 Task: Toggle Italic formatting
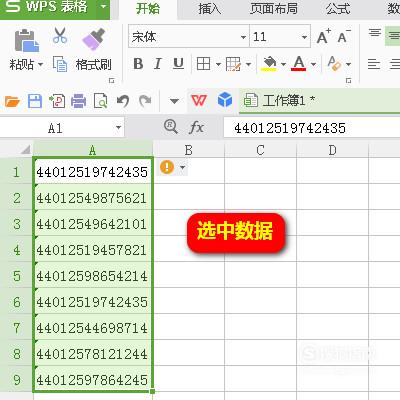tap(158, 64)
